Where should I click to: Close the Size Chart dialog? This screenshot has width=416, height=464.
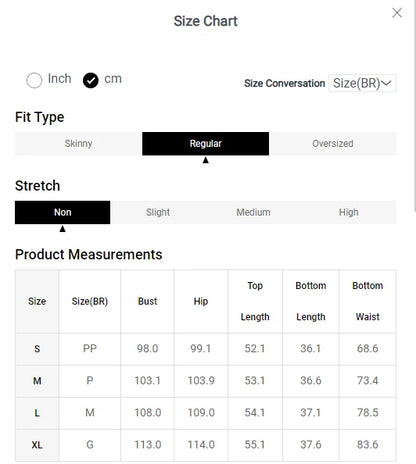click(397, 13)
